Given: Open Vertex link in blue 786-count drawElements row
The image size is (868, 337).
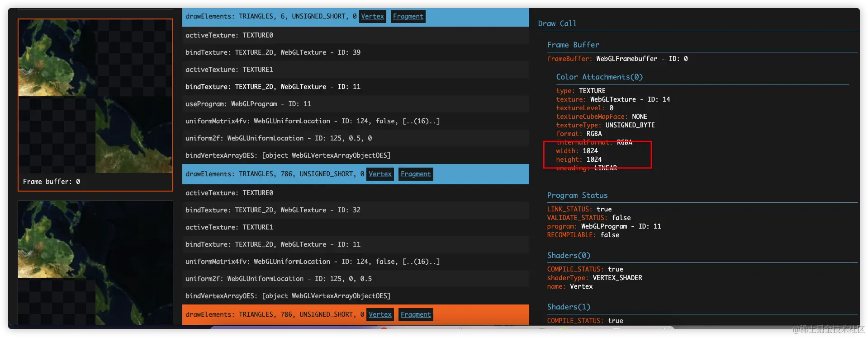Looking at the screenshot, I should click(380, 174).
